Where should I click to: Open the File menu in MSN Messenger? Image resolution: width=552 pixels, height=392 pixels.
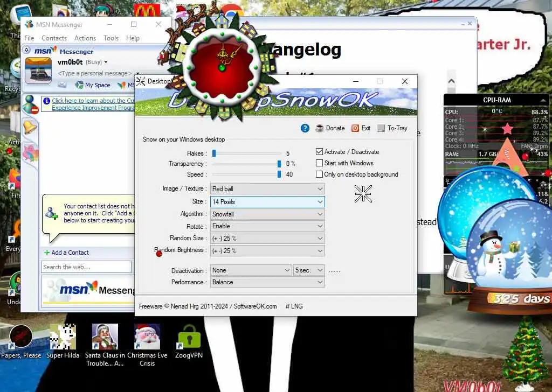[29, 38]
